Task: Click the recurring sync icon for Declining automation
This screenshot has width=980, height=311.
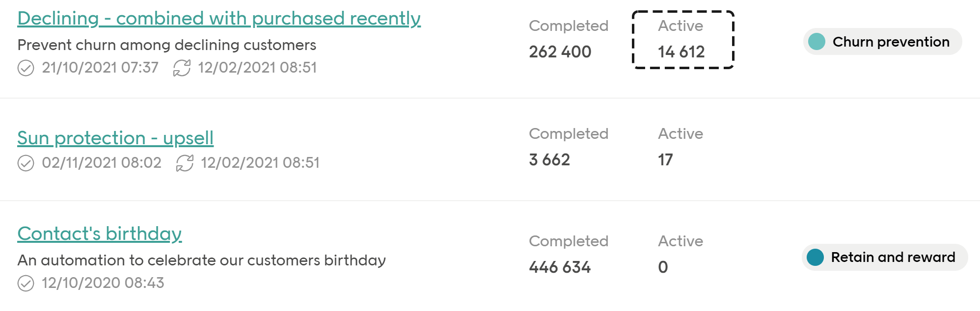Action: (x=182, y=68)
